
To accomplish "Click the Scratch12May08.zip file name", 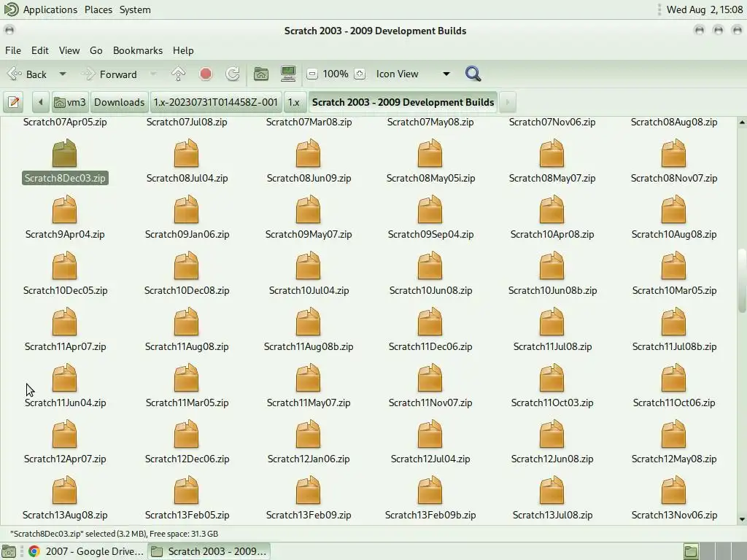I will point(674,459).
